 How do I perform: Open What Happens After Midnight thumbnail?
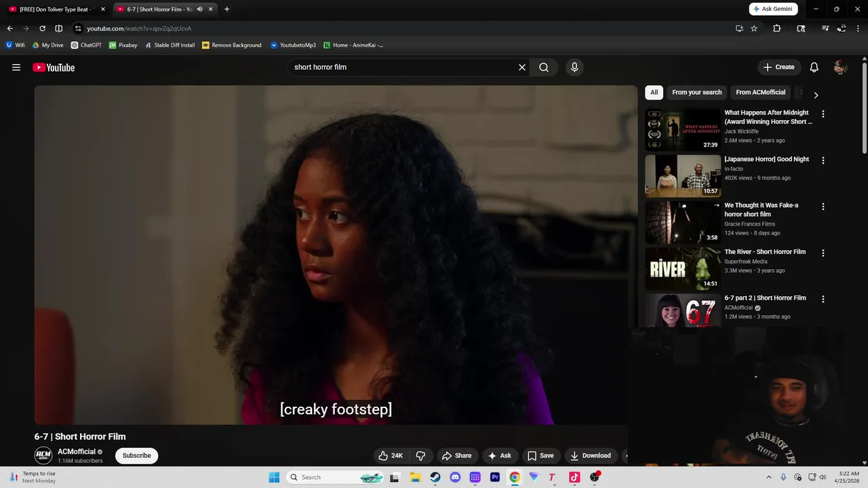[x=683, y=129]
